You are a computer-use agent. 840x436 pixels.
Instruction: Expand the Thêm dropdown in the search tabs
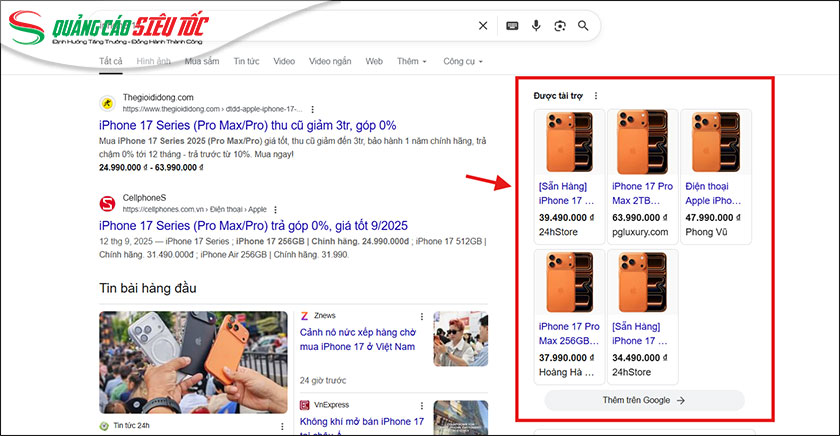click(411, 61)
